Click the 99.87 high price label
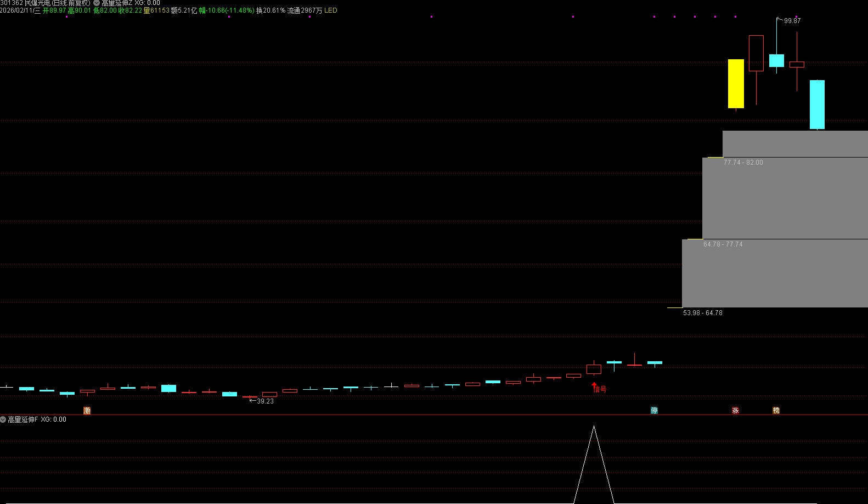868x504 pixels. tap(792, 21)
